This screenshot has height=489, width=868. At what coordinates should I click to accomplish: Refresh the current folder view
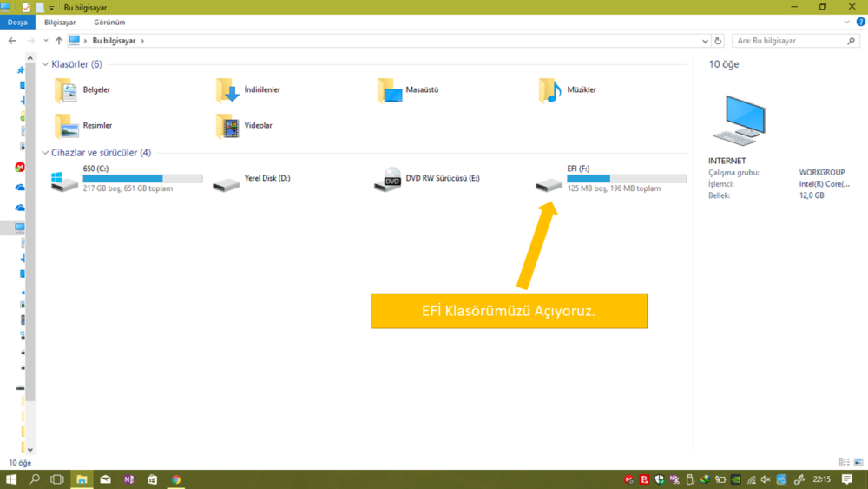click(718, 41)
